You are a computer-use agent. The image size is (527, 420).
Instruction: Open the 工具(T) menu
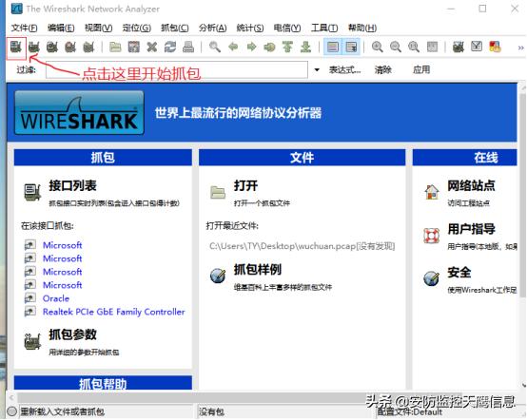(x=324, y=28)
